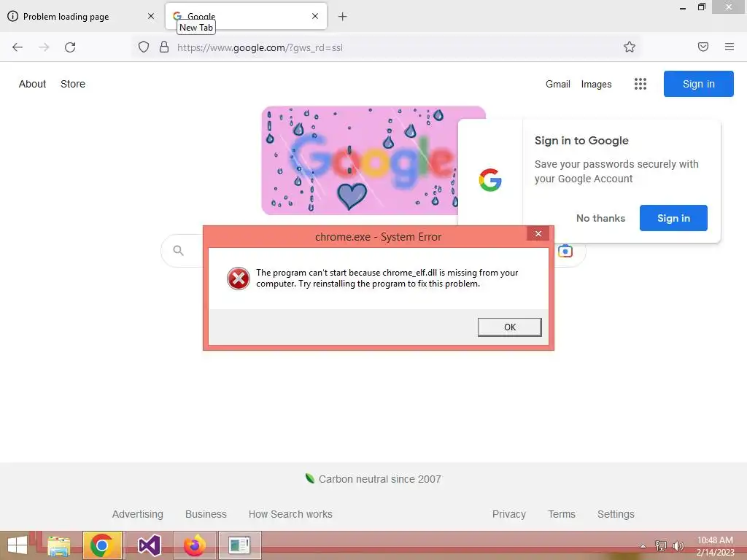The height and width of the screenshot is (560, 747).
Task: Open the Privacy footer link
Action: (508, 514)
